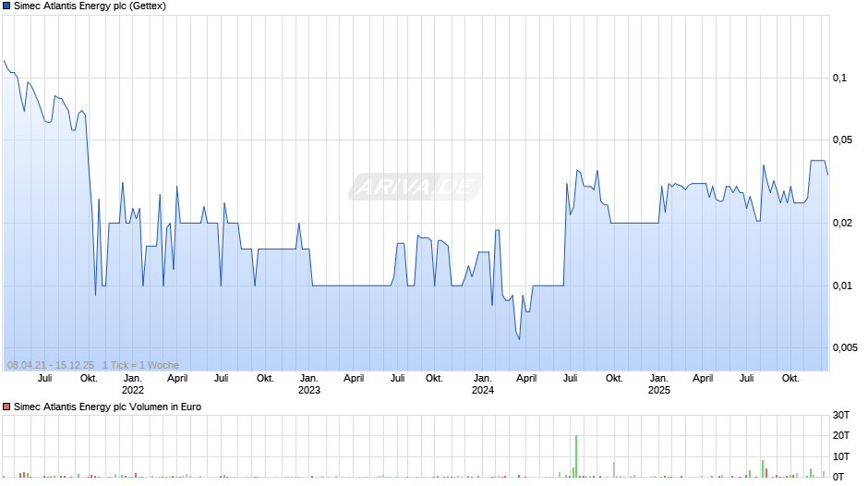Click the 'Jan. 2022' time axis label

[x=133, y=384]
